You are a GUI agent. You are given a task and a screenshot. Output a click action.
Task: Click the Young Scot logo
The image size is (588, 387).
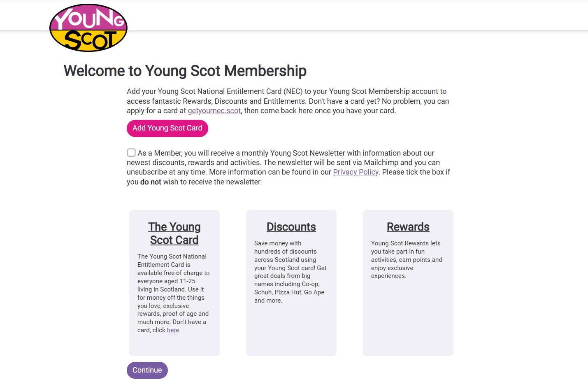pos(88,28)
